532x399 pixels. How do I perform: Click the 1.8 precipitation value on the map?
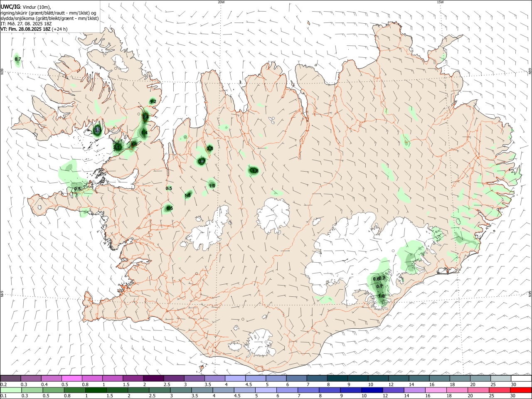pos(255,171)
